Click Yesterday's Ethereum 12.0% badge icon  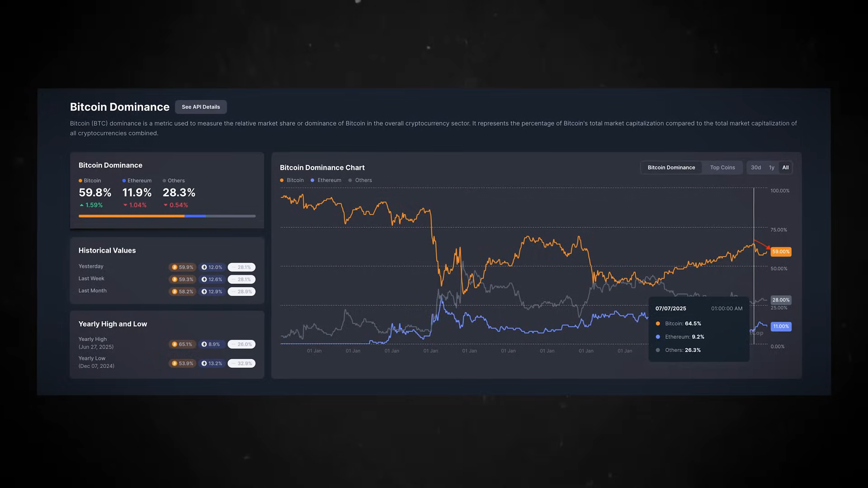click(204, 267)
